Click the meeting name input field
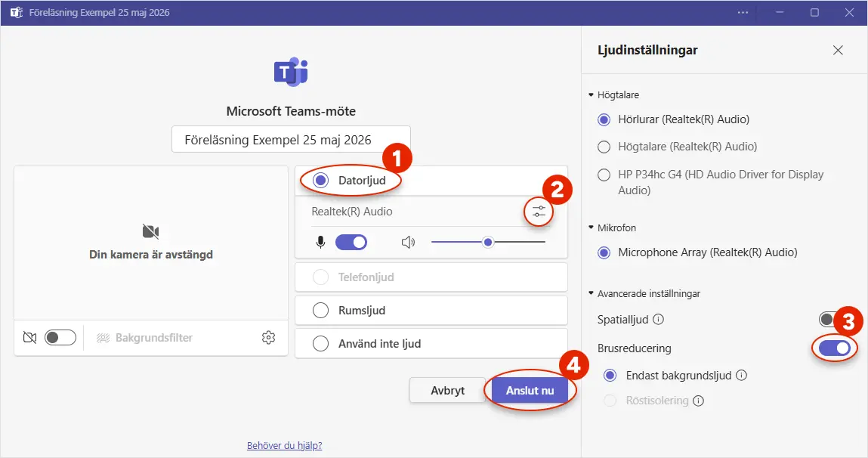868x458 pixels. [x=291, y=140]
